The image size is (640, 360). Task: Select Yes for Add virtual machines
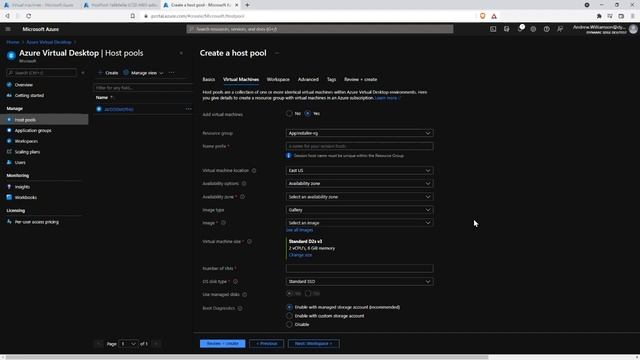tap(308, 113)
